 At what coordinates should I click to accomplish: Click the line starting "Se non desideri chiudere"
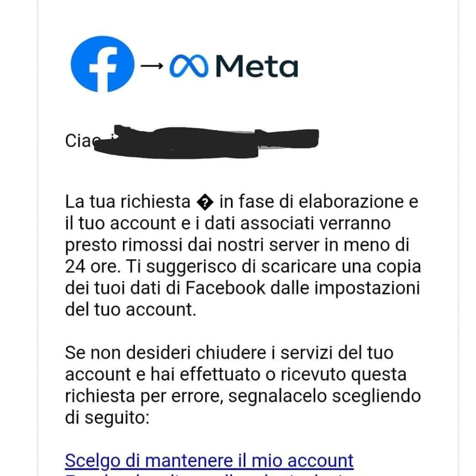pyautogui.click(x=229, y=353)
